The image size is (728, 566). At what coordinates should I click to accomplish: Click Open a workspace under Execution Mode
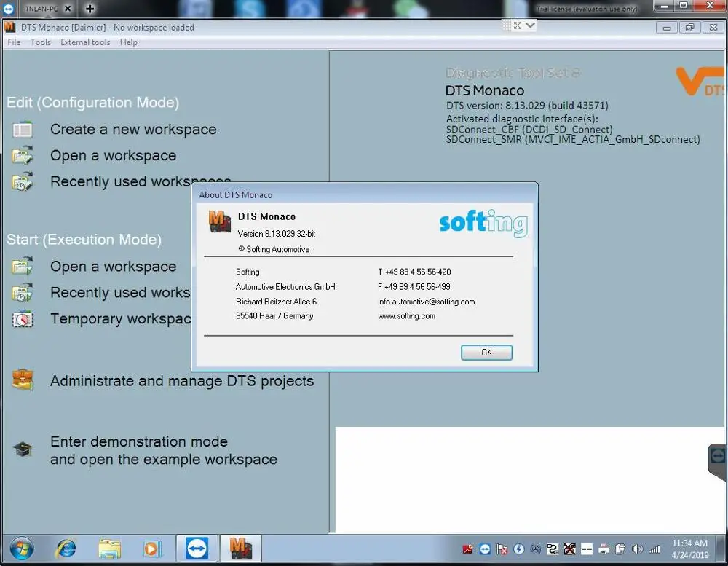114,267
